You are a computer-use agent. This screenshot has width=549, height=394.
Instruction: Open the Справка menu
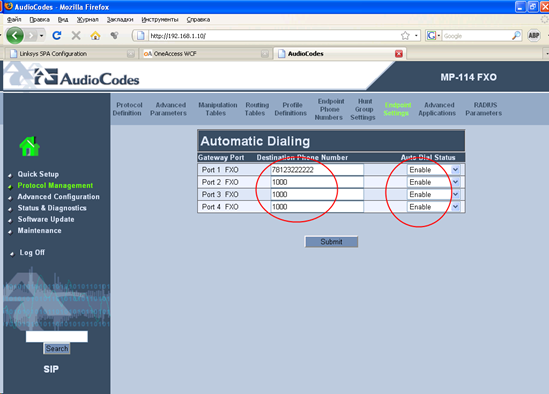pos(198,20)
